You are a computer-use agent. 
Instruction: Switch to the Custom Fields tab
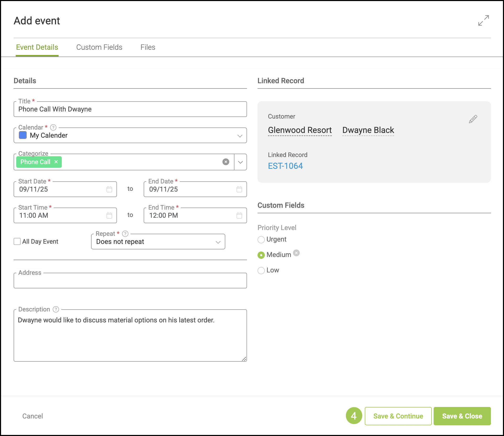[99, 47]
